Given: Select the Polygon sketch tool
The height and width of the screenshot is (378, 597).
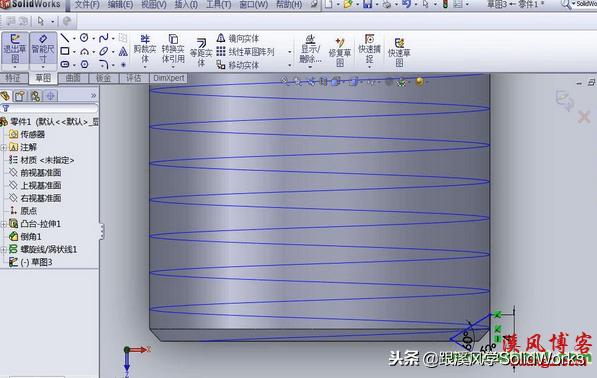Looking at the screenshot, I should click(85, 64).
